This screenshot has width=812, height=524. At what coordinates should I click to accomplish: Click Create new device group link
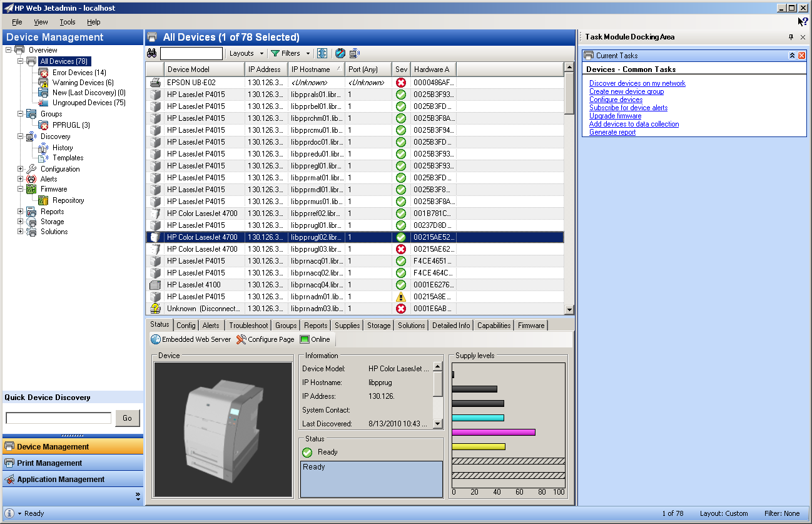pyautogui.click(x=627, y=91)
